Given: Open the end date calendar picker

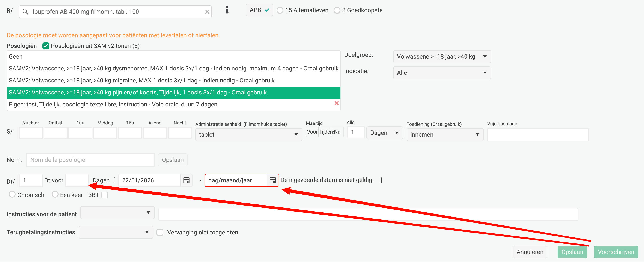Looking at the screenshot, I should [272, 180].
